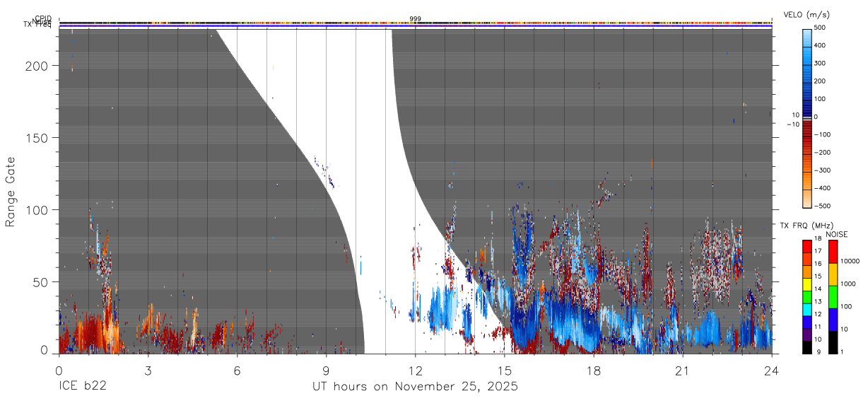Click the cyan 12–13 MHz TX FRQ swatch

click(x=807, y=310)
